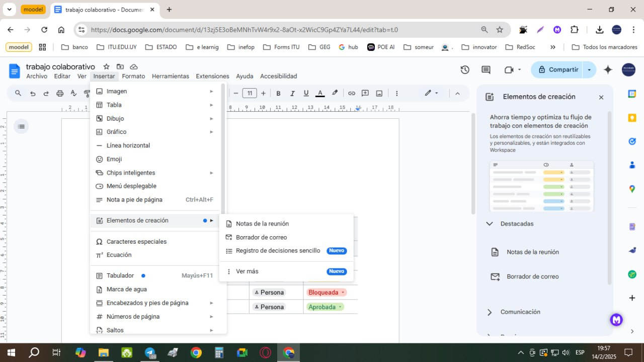This screenshot has width=644, height=362.
Task: Open the Extensiones menu
Action: tap(212, 77)
